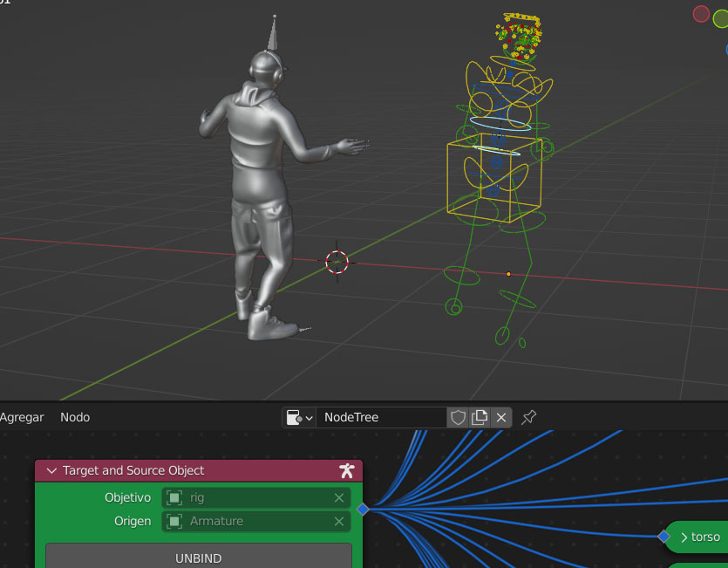Select the Objetivo rig object field
Screen dimensions: 728x568
[x=255, y=498]
